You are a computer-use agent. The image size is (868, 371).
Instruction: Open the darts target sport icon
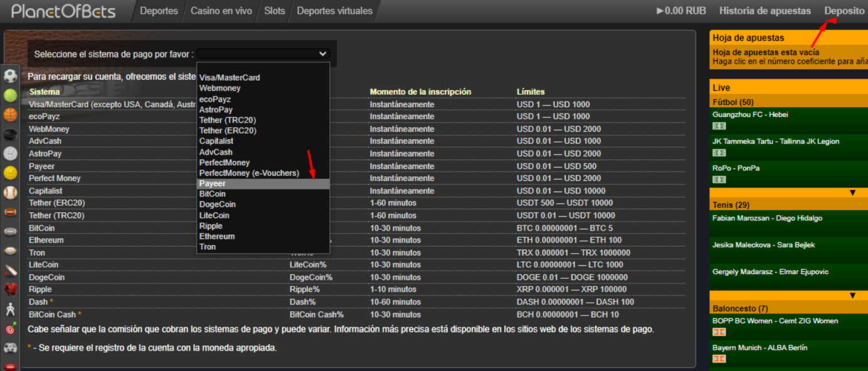click(11, 328)
